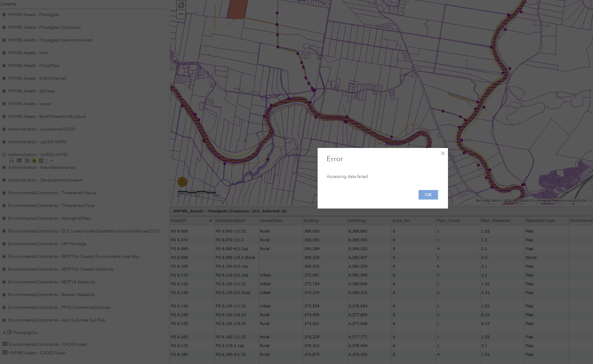
Task: Hide EnvironmentalConstraints - Threatened Flora layer
Action: point(4,206)
